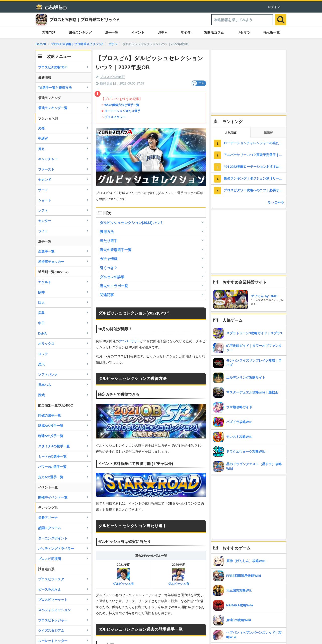Screen dimensions: 322x644
Task: Click the pencil icon beside プロスピA攻略班
Action: point(97,77)
